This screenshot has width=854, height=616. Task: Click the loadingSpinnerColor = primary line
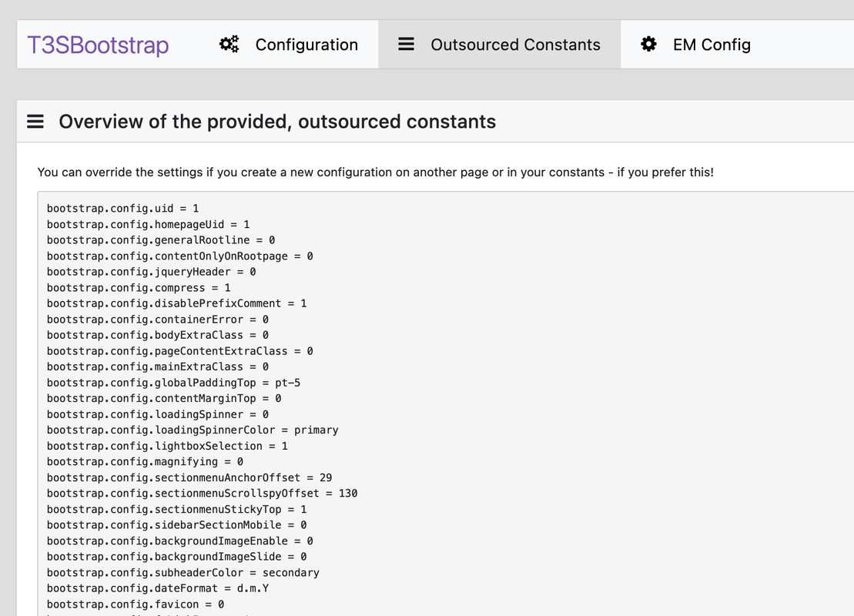pos(193,430)
